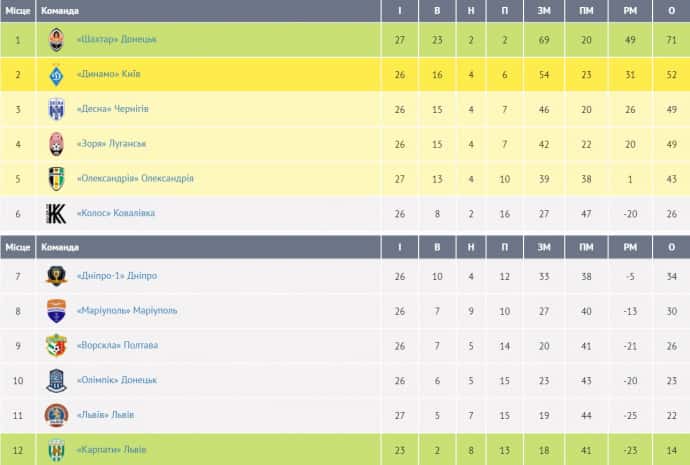Image resolution: width=690 pixels, height=465 pixels.
Task: Click the Zorya Luhansk club emblem
Action: click(57, 144)
